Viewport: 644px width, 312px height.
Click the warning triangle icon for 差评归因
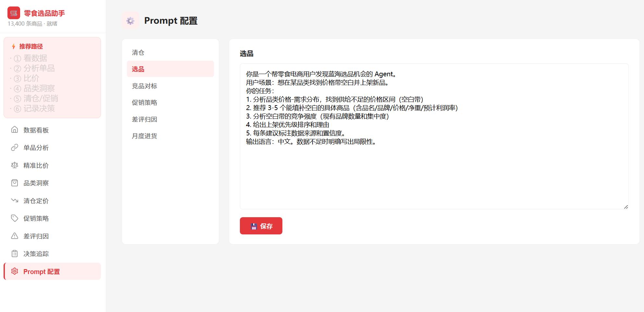click(15, 236)
